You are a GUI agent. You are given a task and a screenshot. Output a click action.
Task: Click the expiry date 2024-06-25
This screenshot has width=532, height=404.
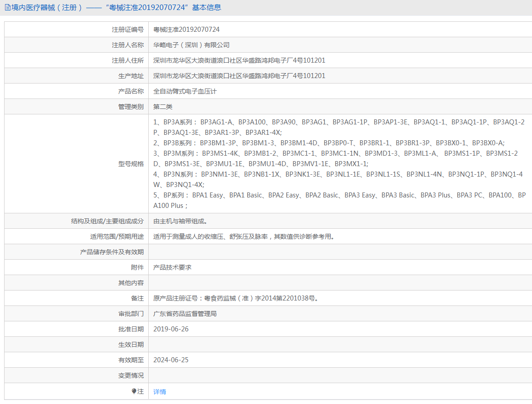tap(171, 360)
